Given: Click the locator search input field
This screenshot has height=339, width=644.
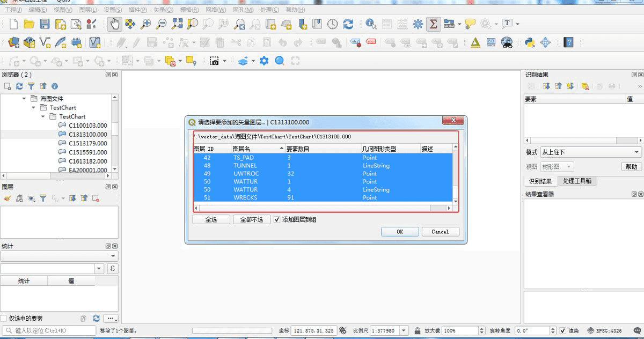Looking at the screenshot, I should tap(49, 330).
